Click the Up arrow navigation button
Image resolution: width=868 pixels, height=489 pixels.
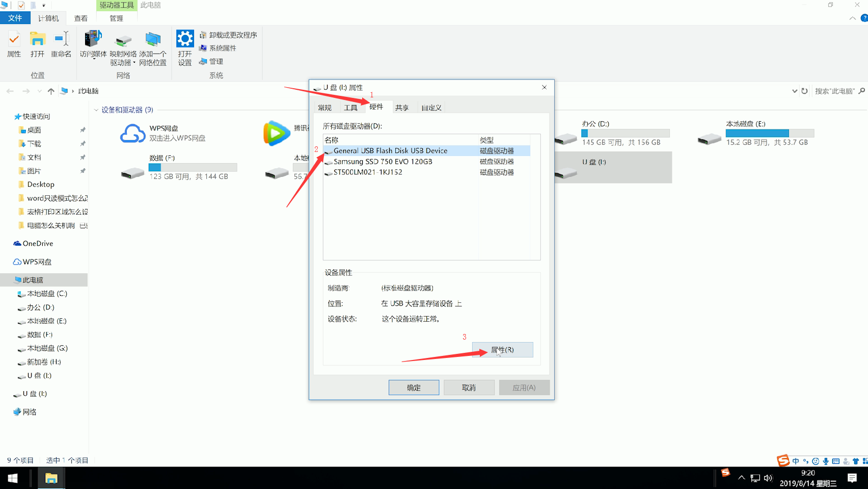tap(51, 91)
